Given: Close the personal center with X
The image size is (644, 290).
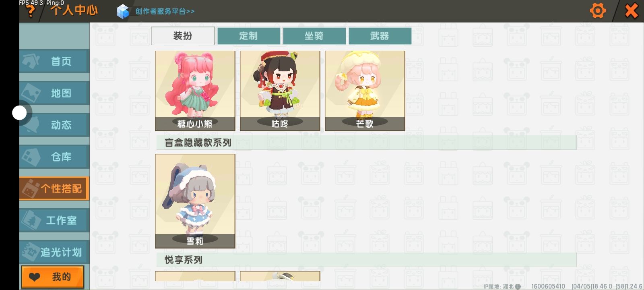Looking at the screenshot, I should (x=632, y=11).
